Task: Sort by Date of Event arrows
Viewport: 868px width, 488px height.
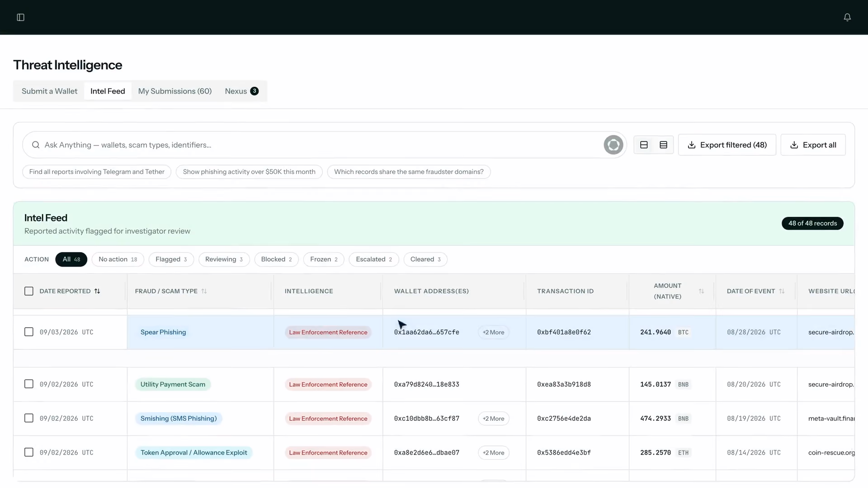Action: click(782, 291)
